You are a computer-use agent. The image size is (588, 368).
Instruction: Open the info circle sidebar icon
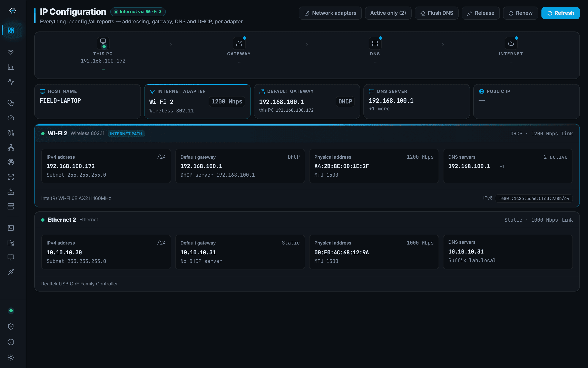pyautogui.click(x=11, y=342)
